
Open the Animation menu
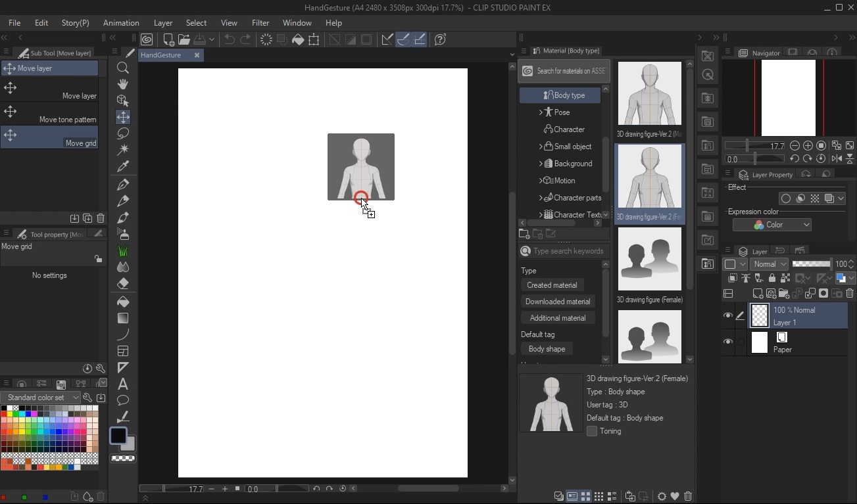point(121,23)
